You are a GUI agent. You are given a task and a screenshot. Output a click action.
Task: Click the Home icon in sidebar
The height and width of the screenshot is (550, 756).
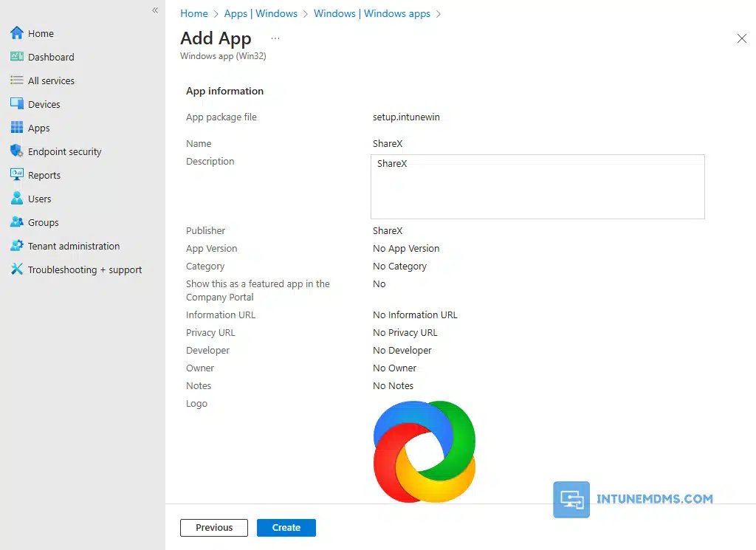pos(16,33)
